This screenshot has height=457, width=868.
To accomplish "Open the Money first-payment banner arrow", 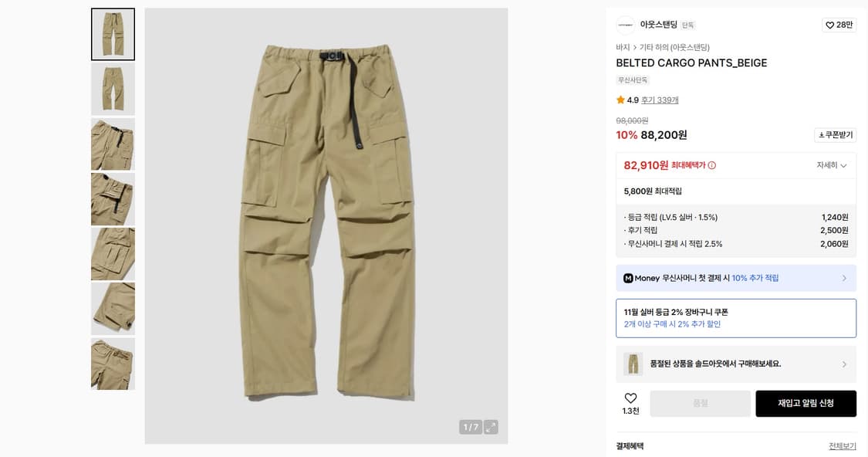I will point(844,278).
